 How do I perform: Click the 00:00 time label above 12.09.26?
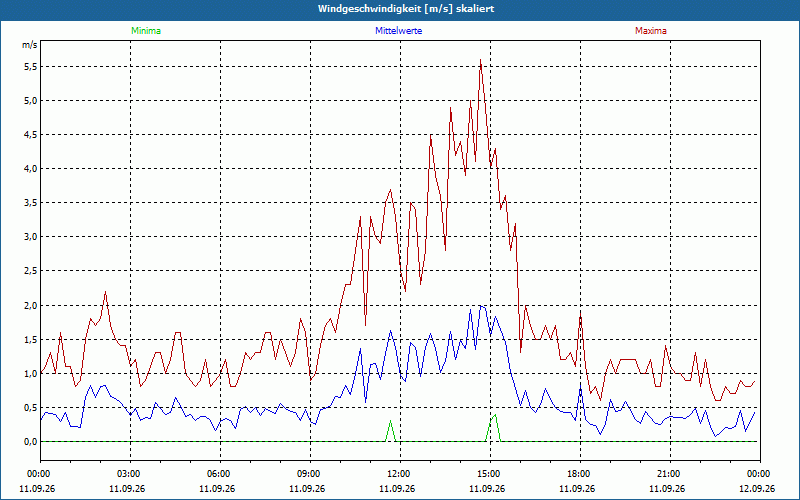point(758,474)
